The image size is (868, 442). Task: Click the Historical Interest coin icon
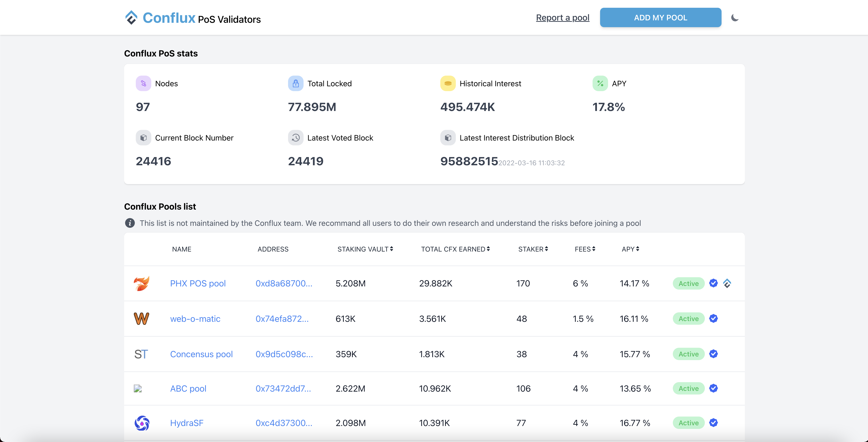448,84
